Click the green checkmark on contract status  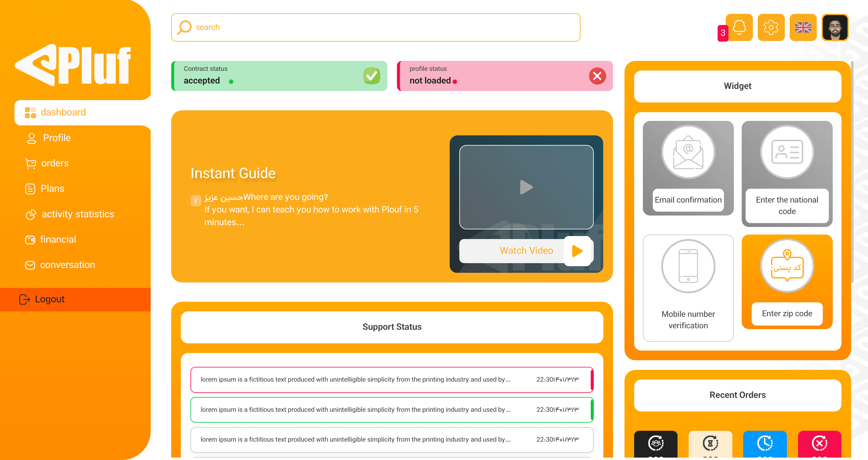(x=371, y=76)
